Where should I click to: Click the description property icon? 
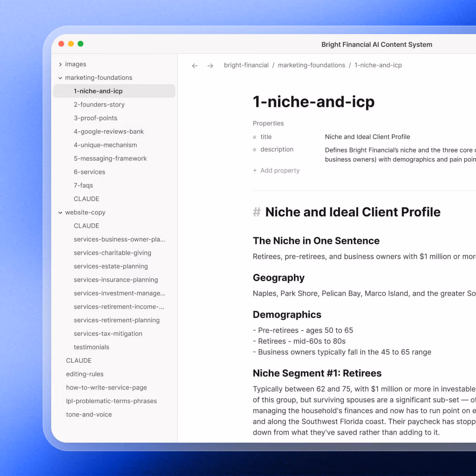(255, 150)
